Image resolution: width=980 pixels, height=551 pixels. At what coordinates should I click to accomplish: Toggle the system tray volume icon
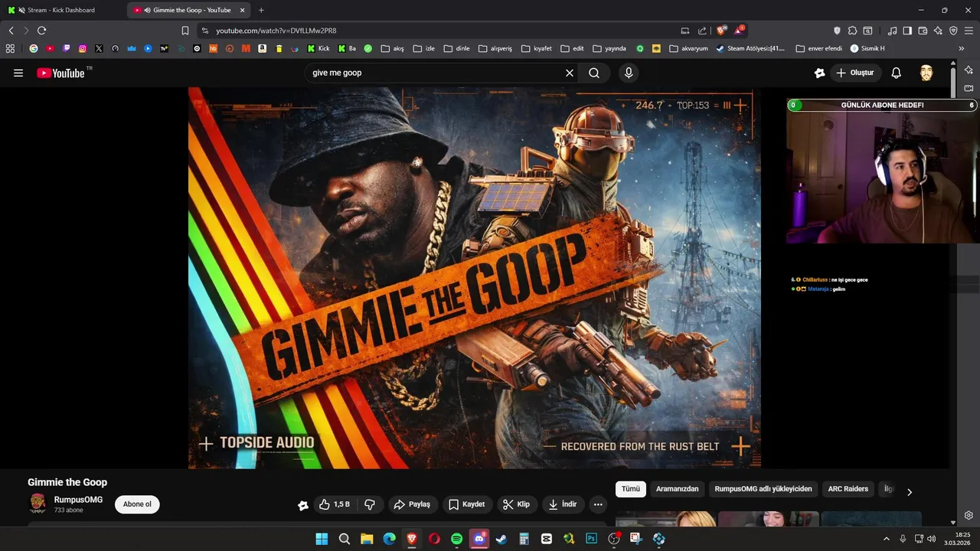[x=932, y=539]
